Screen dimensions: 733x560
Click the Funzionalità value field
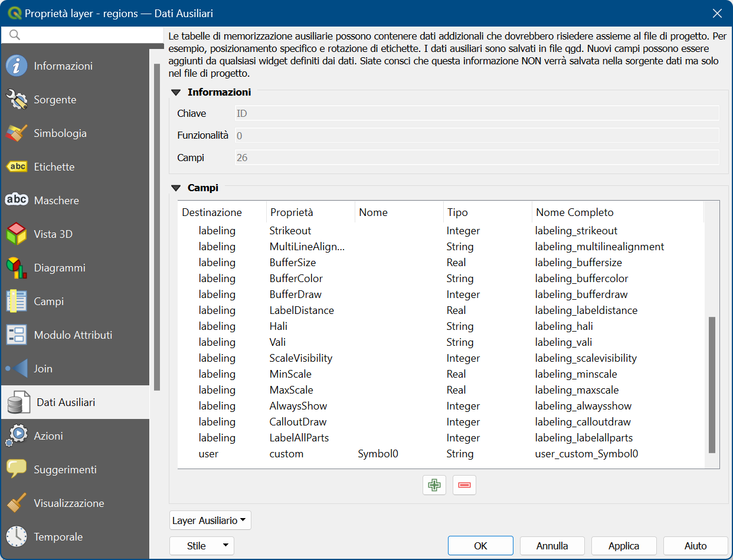tap(477, 136)
